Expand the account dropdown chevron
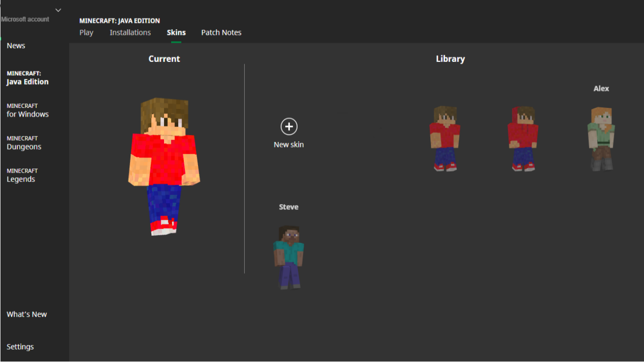This screenshot has height=362, width=644. point(58,10)
